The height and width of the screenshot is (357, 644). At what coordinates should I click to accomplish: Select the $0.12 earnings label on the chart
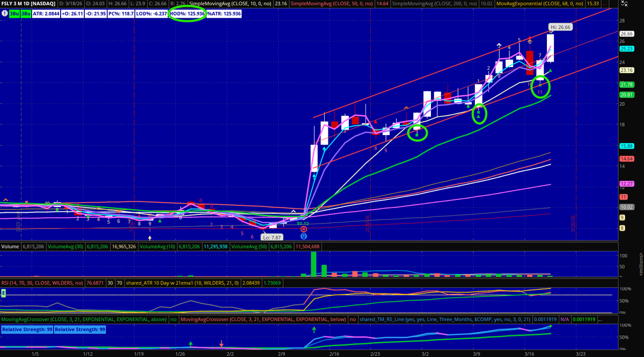(303, 224)
